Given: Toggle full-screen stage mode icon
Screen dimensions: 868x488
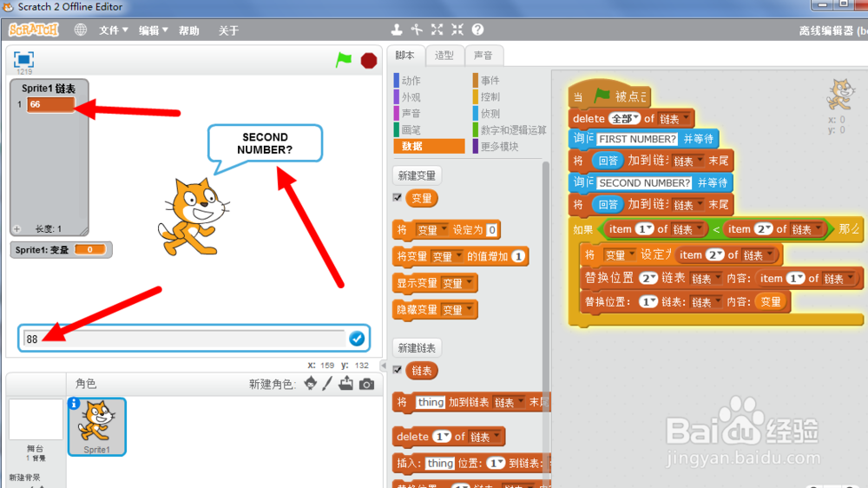Looking at the screenshot, I should click(x=23, y=59).
